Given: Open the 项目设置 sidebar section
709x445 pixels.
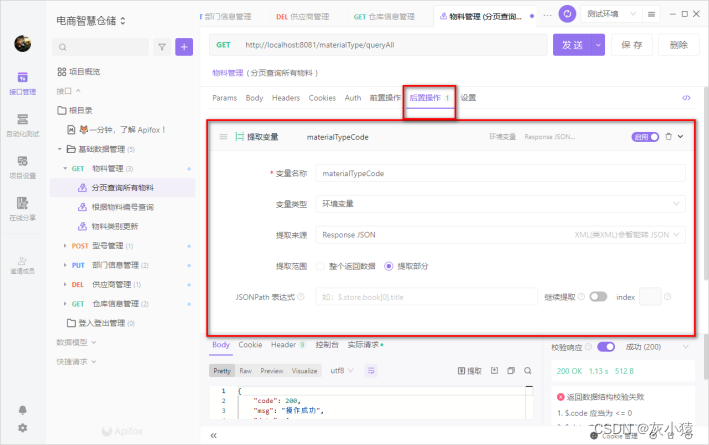Looking at the screenshot, I should (23, 167).
